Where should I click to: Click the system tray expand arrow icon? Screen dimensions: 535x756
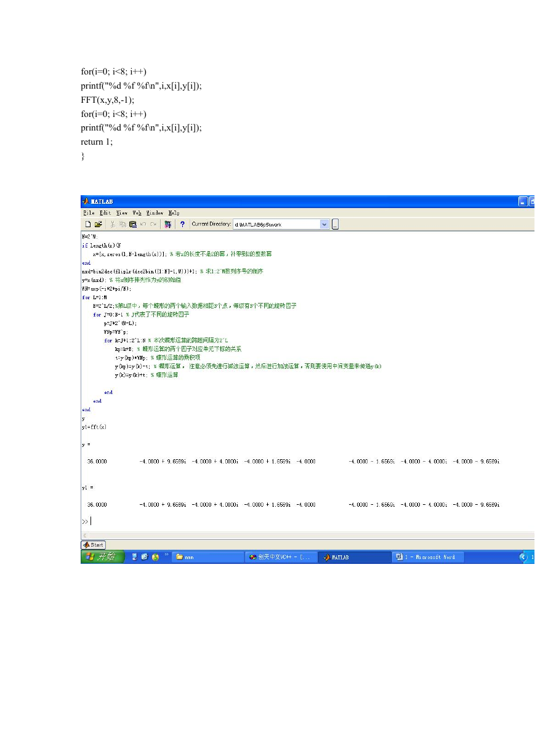point(524,557)
